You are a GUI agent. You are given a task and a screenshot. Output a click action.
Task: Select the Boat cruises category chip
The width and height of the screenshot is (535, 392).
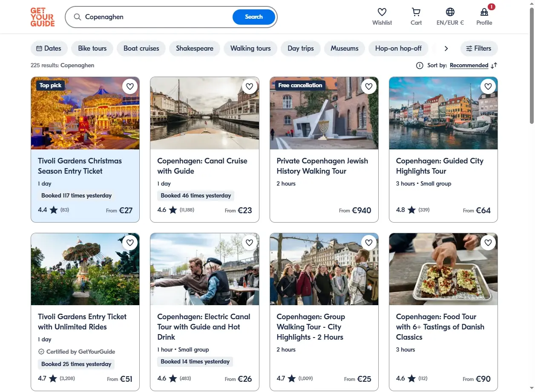141,49
